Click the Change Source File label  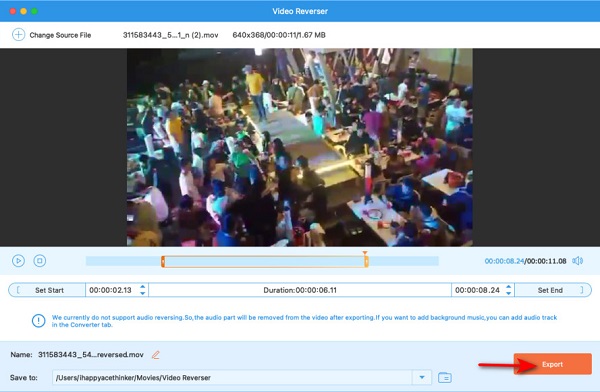point(60,35)
